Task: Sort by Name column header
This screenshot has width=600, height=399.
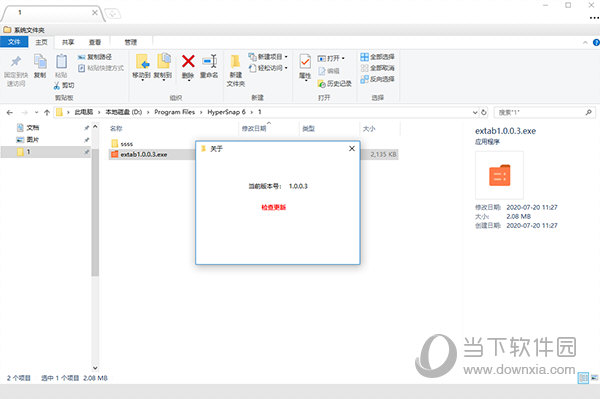Action: pos(116,129)
